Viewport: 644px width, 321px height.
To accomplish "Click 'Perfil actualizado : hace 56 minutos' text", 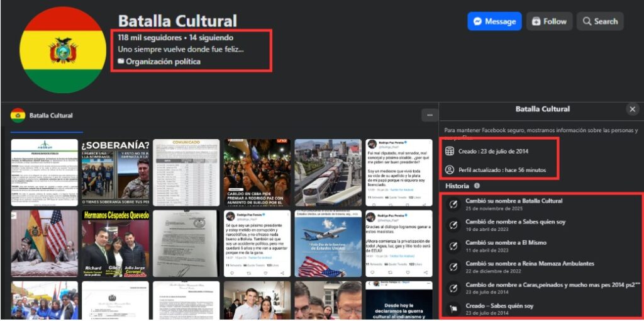I will (502, 170).
